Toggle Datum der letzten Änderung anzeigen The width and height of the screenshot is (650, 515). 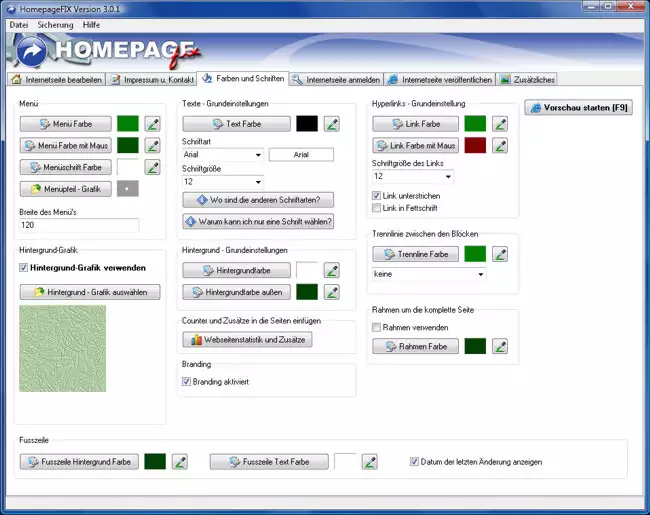pyautogui.click(x=414, y=462)
